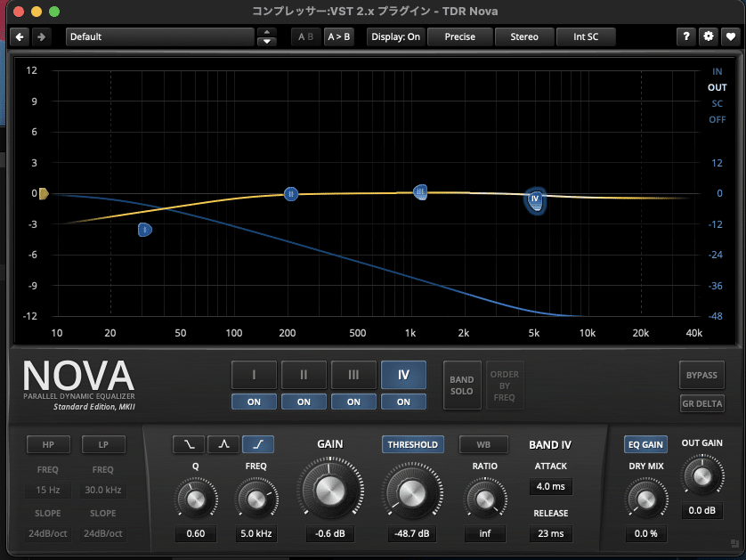Click threshold value field -48.7 dB
This screenshot has height=560, width=746.
[x=412, y=533]
